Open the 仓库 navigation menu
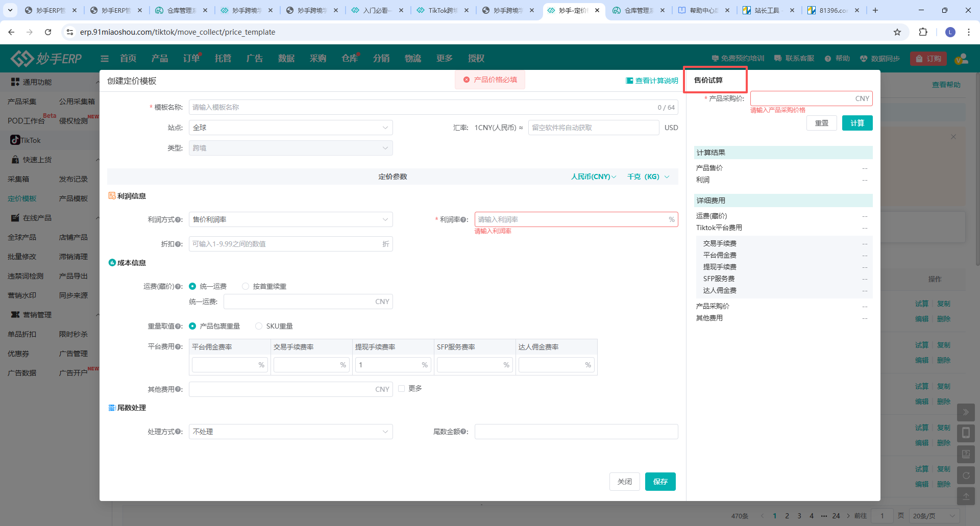 tap(350, 59)
